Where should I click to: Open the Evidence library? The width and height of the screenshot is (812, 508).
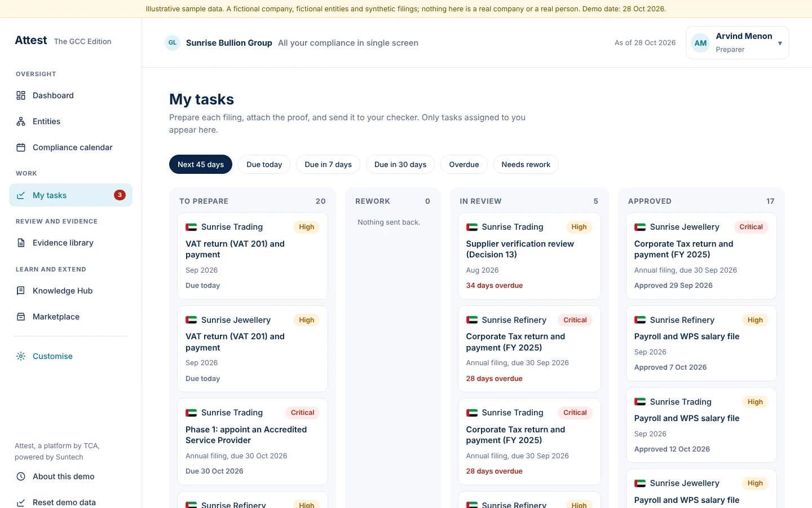(x=70, y=243)
